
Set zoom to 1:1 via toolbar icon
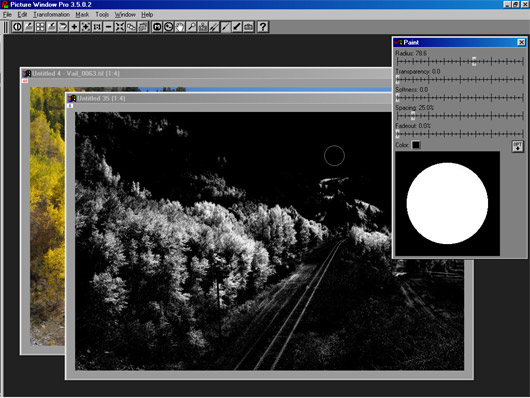(97, 27)
